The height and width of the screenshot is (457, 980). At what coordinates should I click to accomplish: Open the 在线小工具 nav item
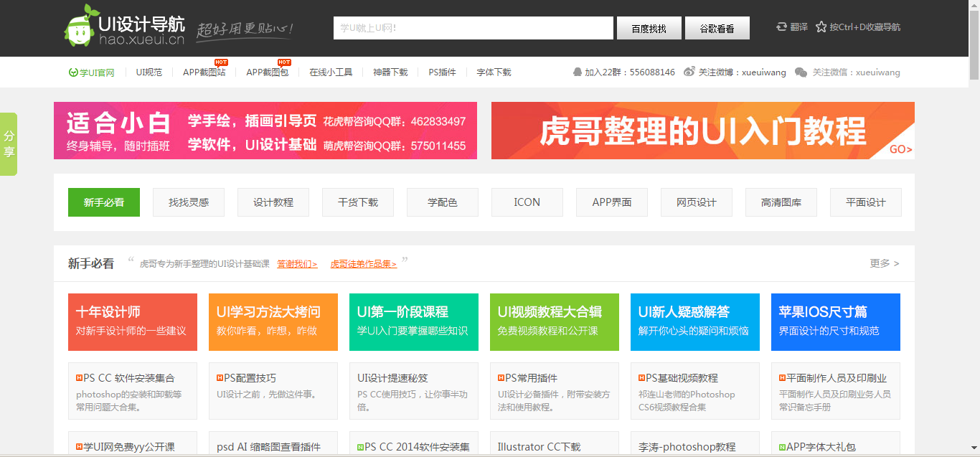tap(331, 72)
